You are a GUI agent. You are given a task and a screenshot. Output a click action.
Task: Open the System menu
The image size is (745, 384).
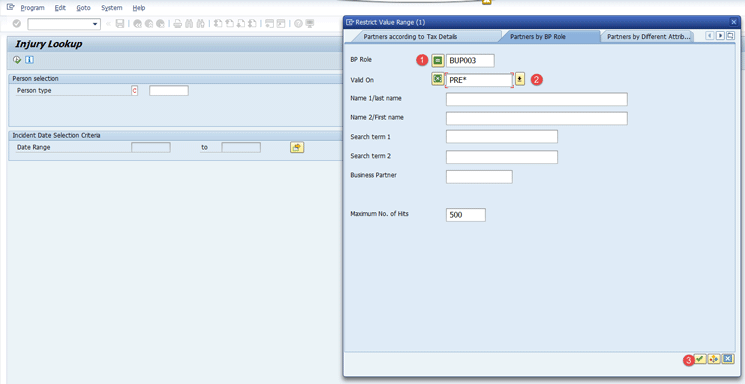pos(112,8)
